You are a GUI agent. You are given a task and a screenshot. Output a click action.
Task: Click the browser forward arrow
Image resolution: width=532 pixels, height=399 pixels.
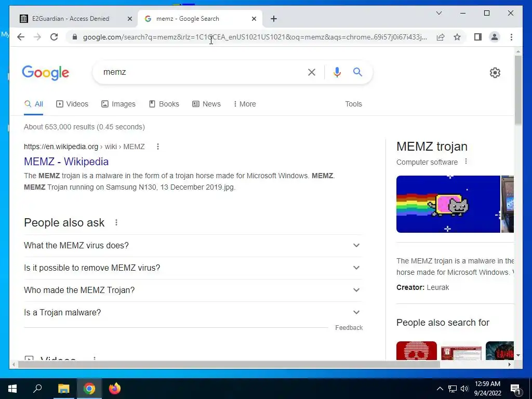point(37,37)
